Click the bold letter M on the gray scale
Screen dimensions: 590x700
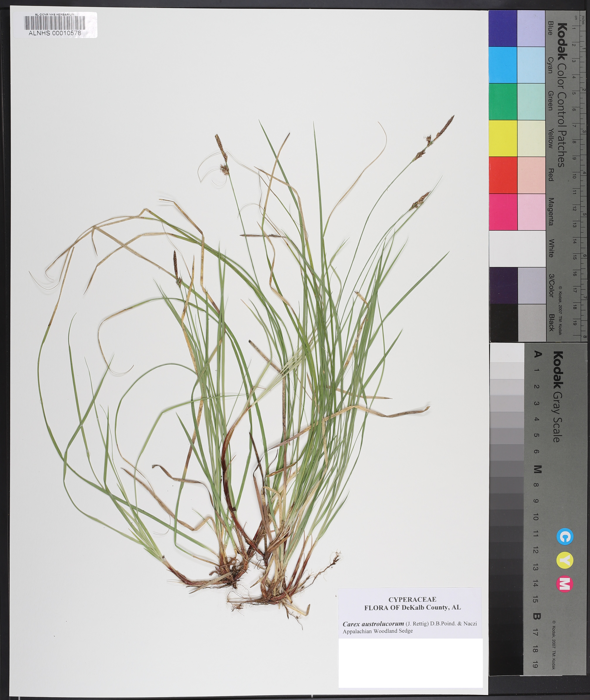537,469
